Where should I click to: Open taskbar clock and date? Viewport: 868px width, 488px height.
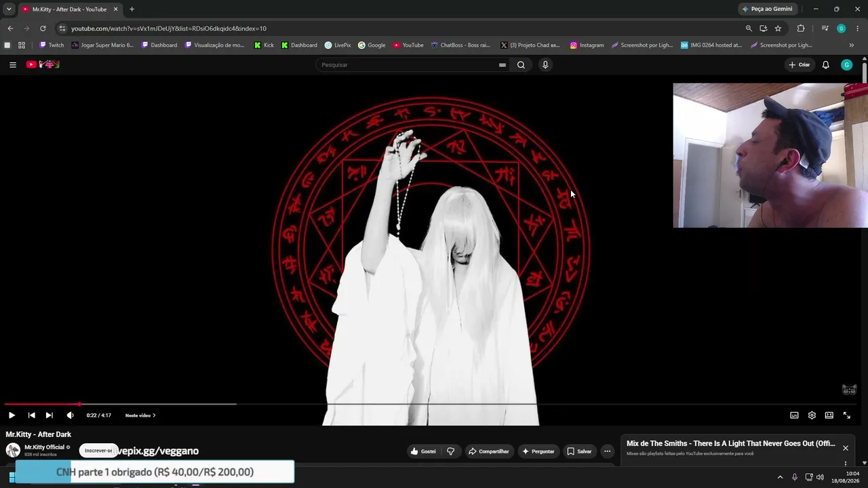tap(847, 477)
